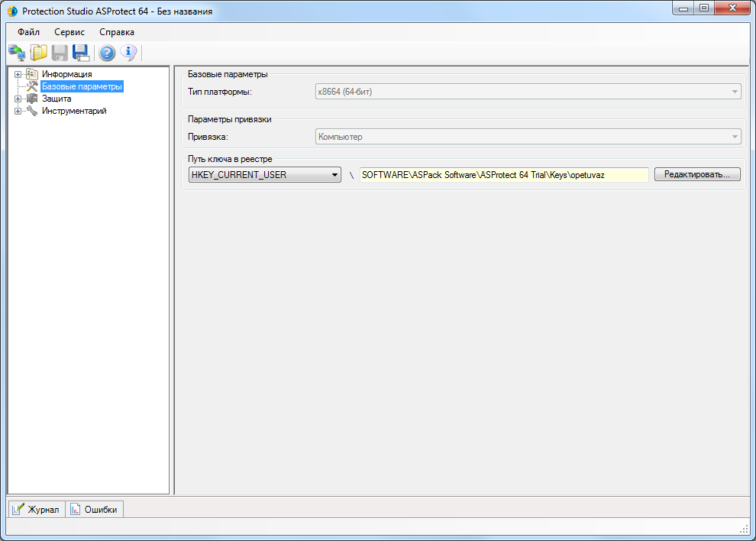Open the Тип платформы dropdown
Screen dimensions: 756x541
[528, 92]
